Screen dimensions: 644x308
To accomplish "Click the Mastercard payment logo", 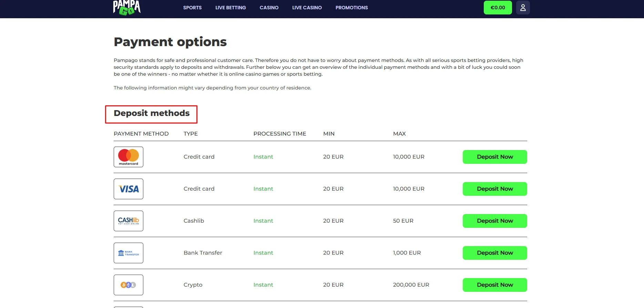I will (x=129, y=157).
